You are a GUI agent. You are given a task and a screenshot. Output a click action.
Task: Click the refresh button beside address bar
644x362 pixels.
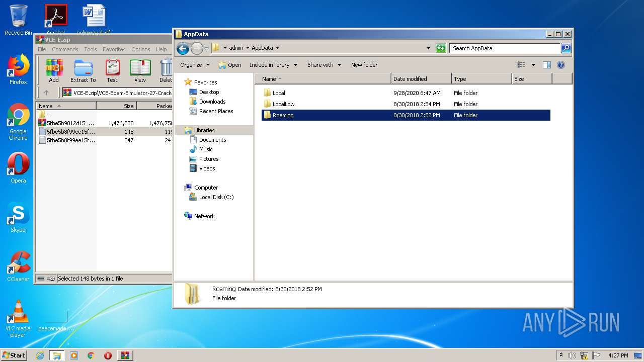pyautogui.click(x=441, y=48)
